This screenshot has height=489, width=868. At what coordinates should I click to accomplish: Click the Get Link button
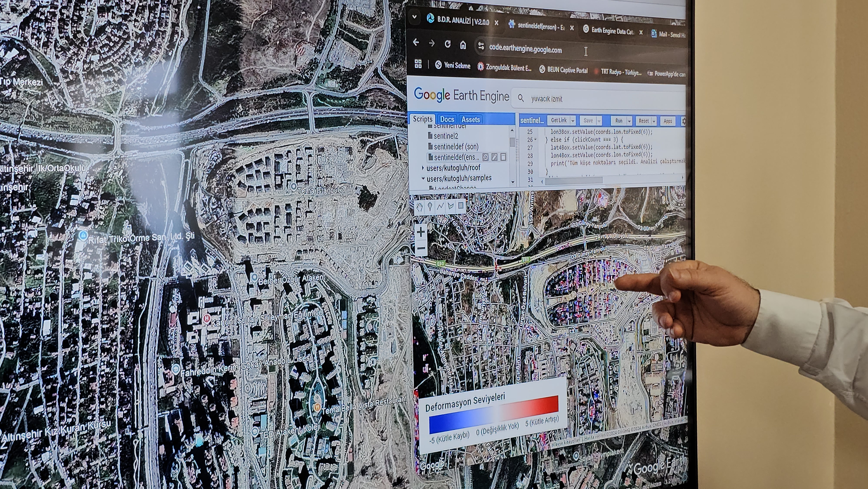[558, 120]
